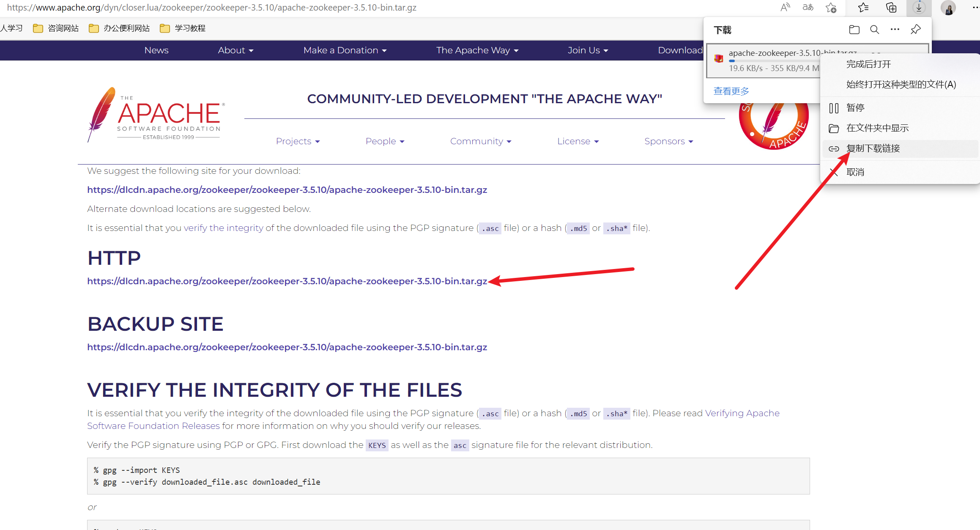Viewport: 980px width, 530px height.
Task: Click the KEYS link
Action: point(377,445)
